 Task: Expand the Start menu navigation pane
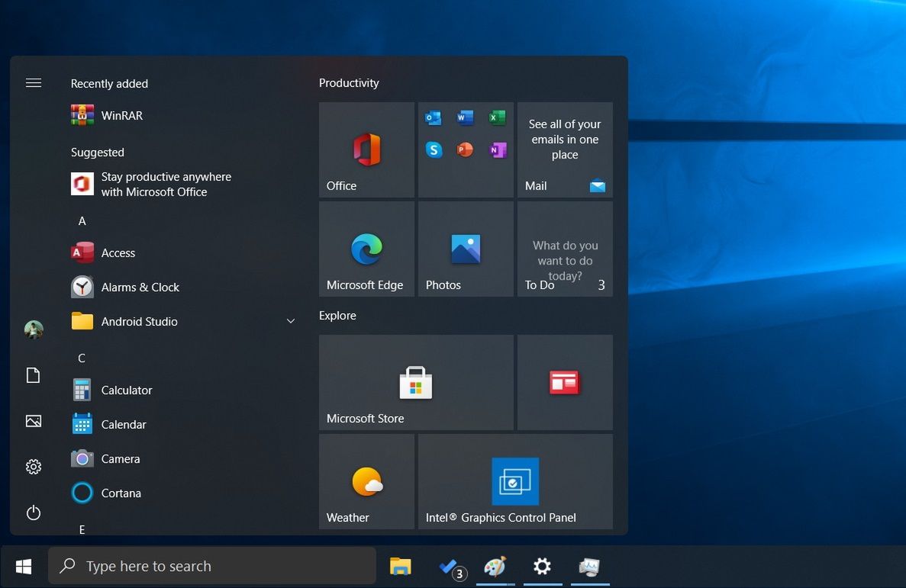coord(33,82)
